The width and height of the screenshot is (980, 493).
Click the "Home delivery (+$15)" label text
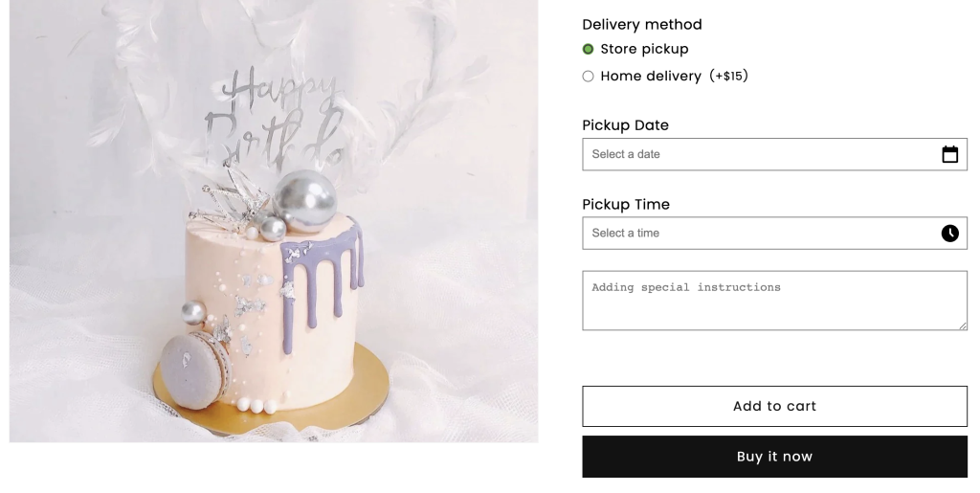675,76
